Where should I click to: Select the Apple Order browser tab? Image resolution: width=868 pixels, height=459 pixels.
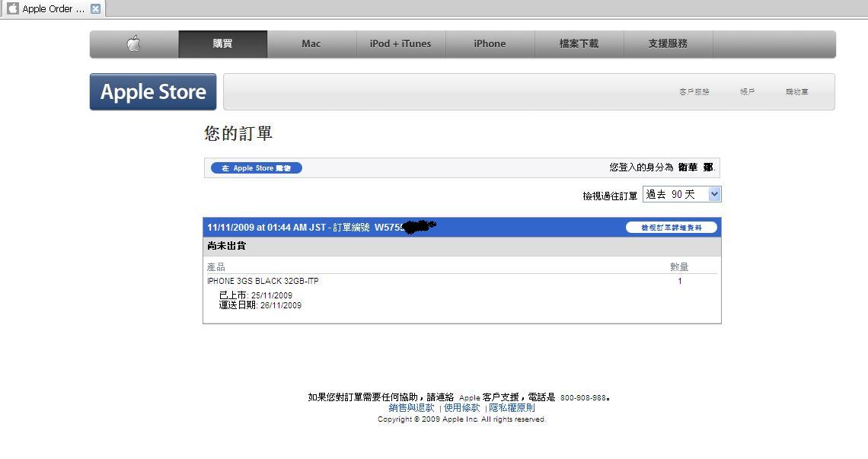(53, 9)
